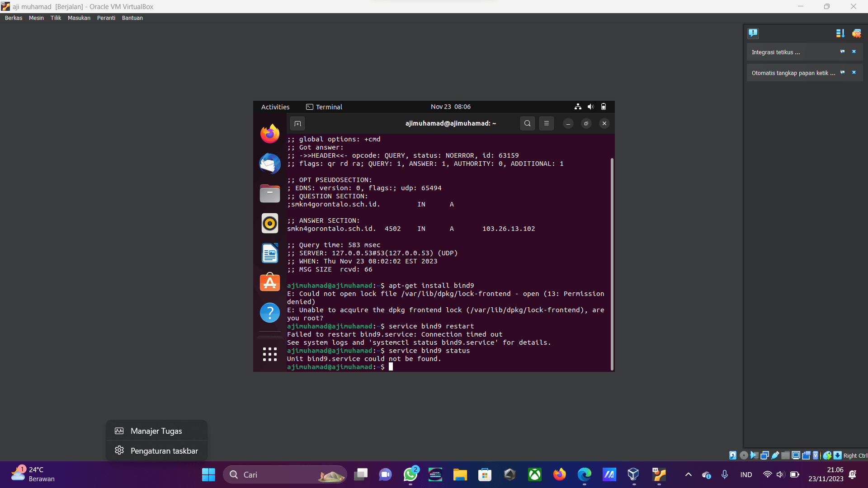868x488 pixels.
Task: Open Microsoft Store from the taskbar
Action: coord(485,475)
